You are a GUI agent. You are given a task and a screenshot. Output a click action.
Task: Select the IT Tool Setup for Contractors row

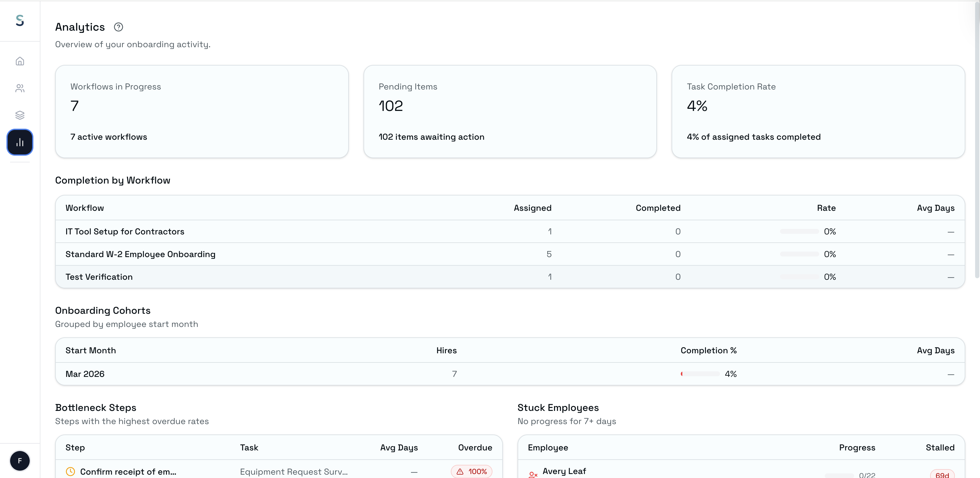(x=510, y=231)
